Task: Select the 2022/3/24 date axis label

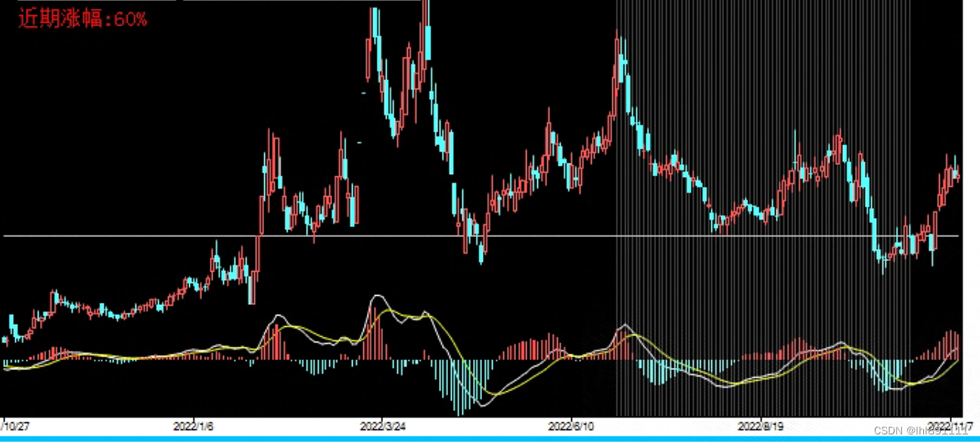Action: [x=382, y=425]
